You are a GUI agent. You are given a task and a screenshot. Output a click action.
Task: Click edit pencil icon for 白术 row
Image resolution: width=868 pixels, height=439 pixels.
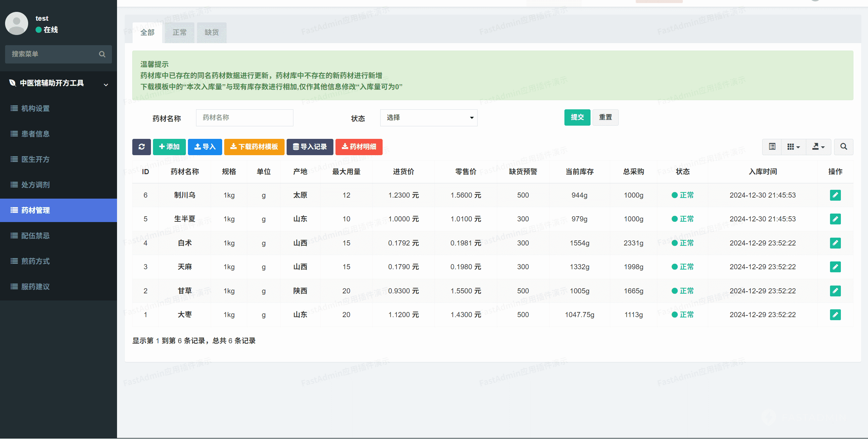pos(835,243)
